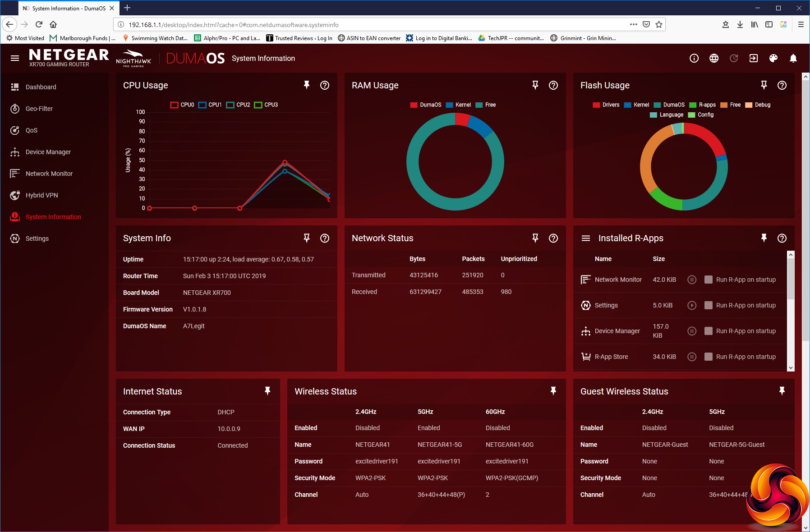810x532 pixels.
Task: Start the Settings R-App play button
Action: click(x=691, y=305)
